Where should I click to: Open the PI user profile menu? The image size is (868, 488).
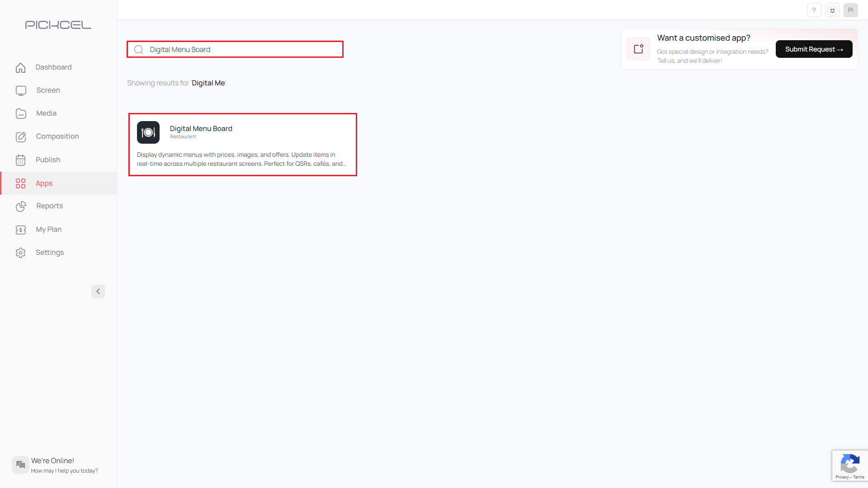point(850,10)
